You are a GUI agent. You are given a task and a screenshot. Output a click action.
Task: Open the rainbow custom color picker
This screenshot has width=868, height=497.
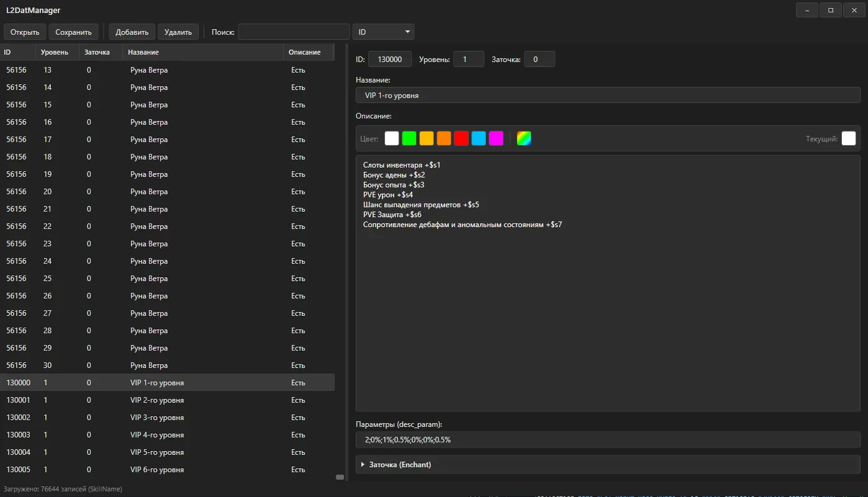(524, 138)
